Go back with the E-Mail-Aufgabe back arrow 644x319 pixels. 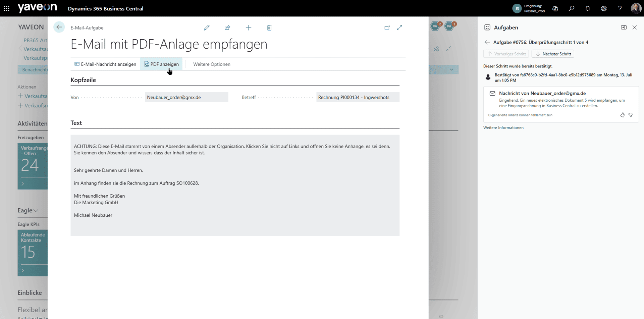59,27
